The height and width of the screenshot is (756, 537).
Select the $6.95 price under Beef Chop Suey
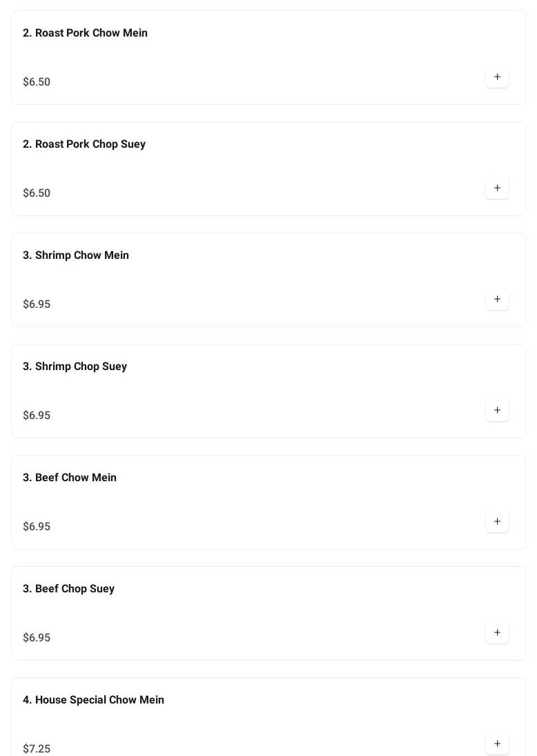click(x=37, y=638)
